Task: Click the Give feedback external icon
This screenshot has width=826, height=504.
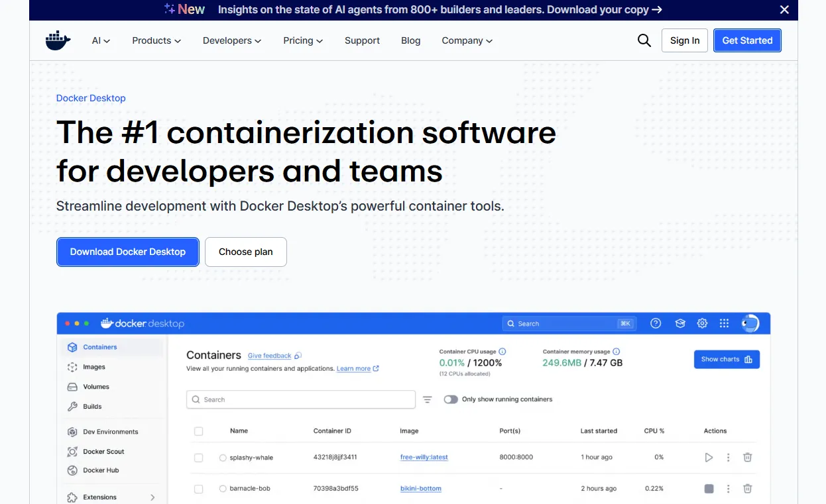Action: (x=298, y=356)
